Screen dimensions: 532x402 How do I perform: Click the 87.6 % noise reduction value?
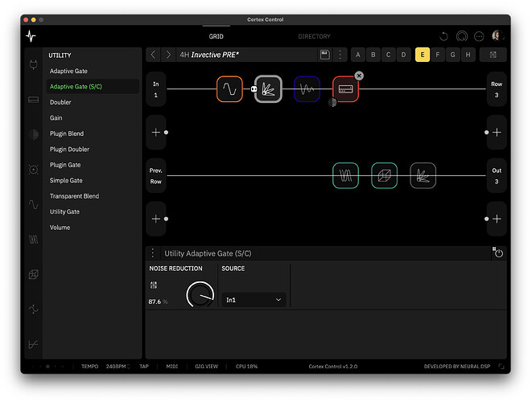coord(158,301)
